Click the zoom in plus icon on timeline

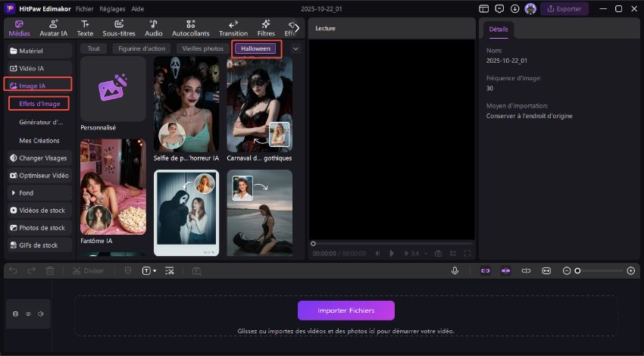pos(631,270)
